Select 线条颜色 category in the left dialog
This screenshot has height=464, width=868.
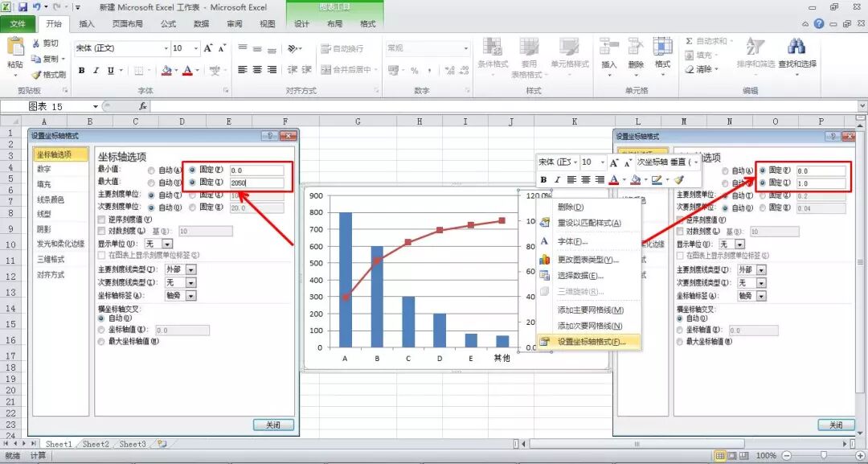click(x=51, y=199)
